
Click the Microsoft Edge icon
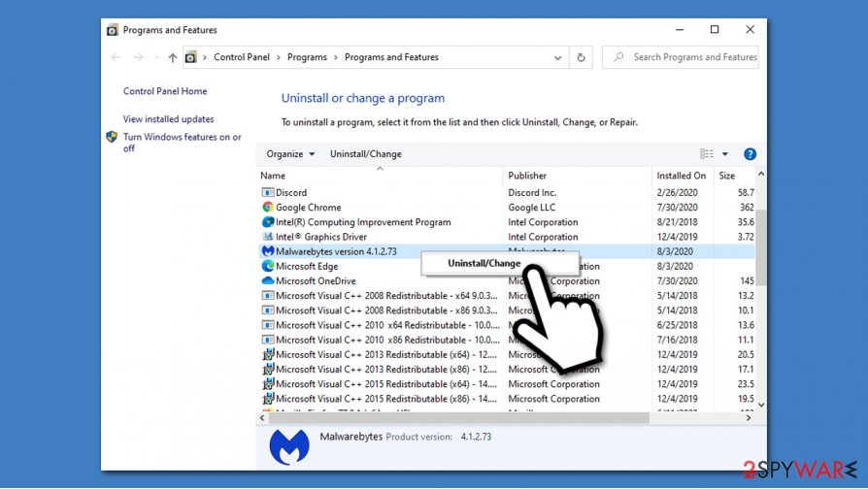pos(268,266)
